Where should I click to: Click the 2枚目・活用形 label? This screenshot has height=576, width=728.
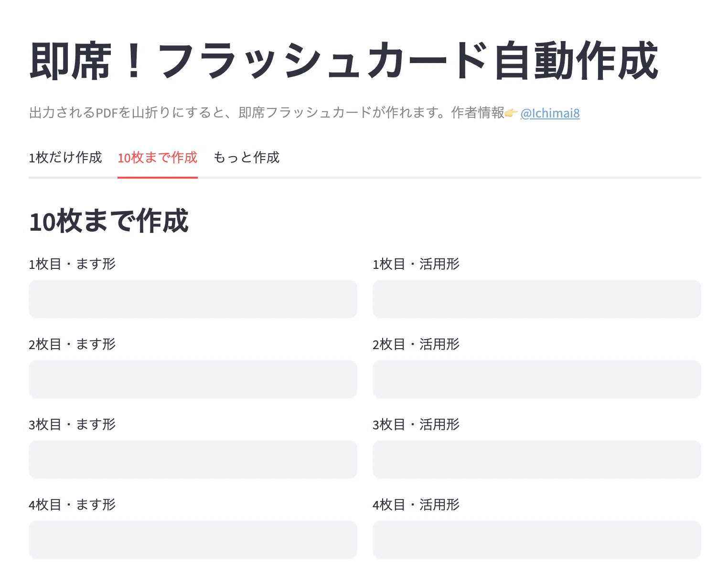(x=416, y=344)
